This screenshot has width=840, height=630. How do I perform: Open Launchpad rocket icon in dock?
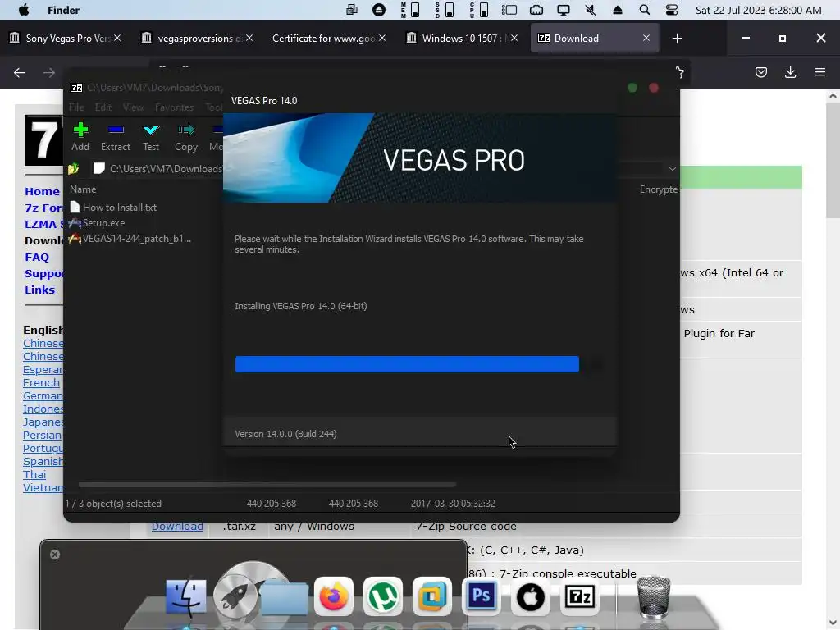click(235, 596)
